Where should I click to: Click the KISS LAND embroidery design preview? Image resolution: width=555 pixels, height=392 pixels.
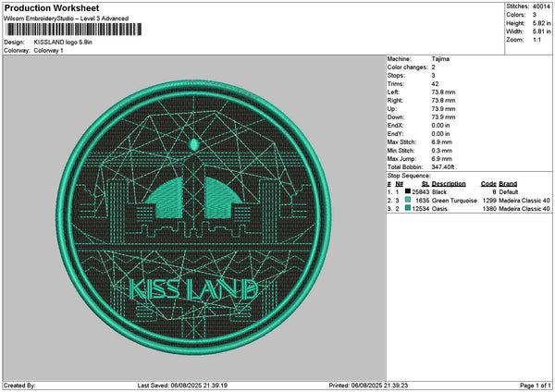193,217
